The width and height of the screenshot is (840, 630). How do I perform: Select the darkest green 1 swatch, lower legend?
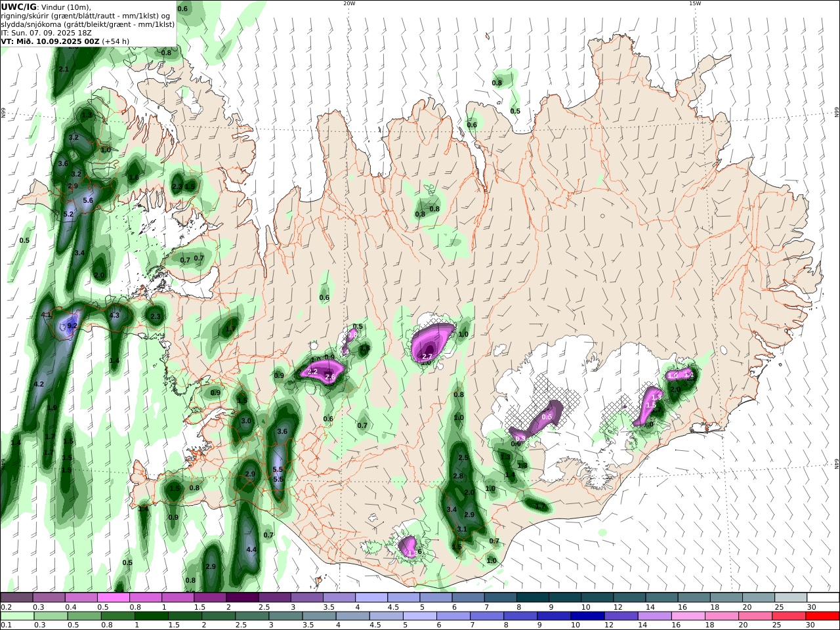151,616
